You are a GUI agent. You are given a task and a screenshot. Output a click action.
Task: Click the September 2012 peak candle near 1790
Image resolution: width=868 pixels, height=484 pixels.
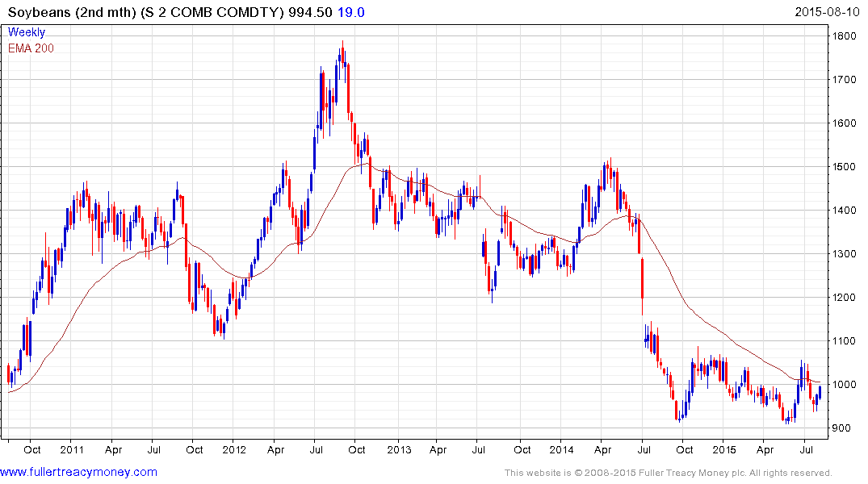click(342, 54)
